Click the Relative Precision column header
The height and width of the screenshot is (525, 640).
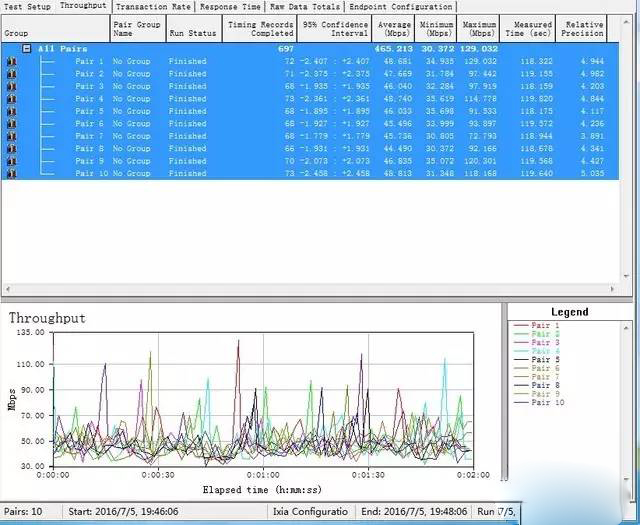(584, 28)
